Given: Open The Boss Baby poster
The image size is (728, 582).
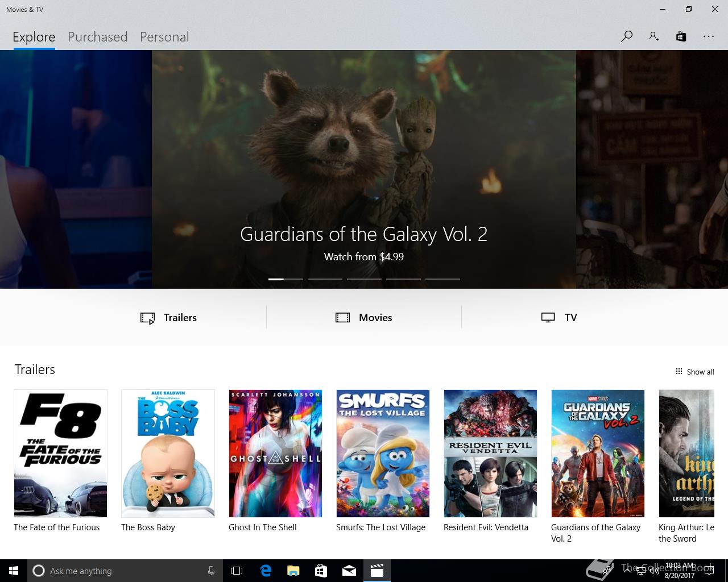Looking at the screenshot, I should 168,454.
